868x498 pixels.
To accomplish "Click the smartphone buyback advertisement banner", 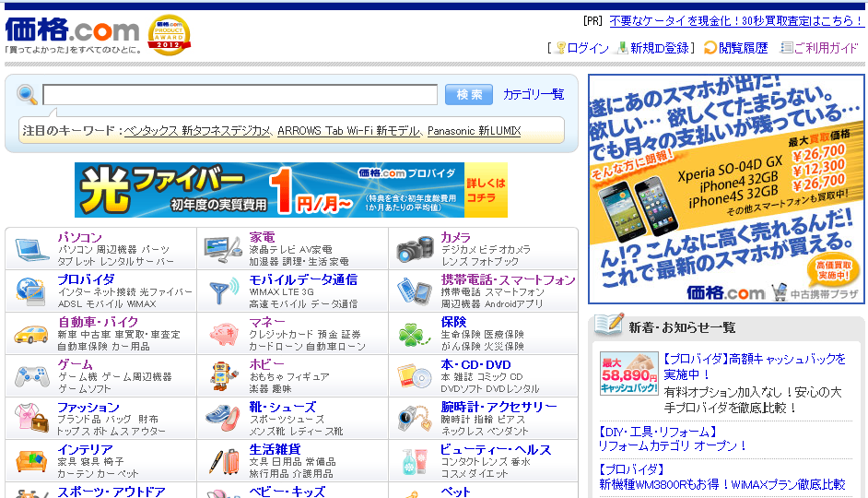I will [726, 189].
